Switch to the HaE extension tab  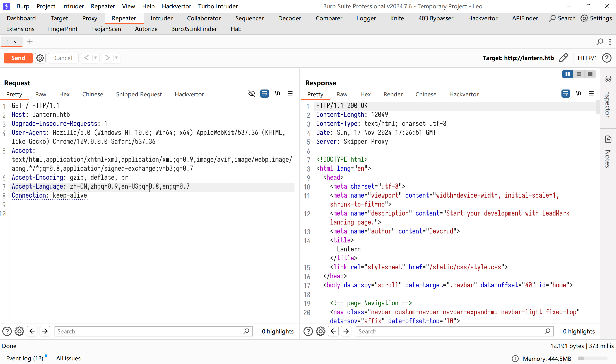236,29
